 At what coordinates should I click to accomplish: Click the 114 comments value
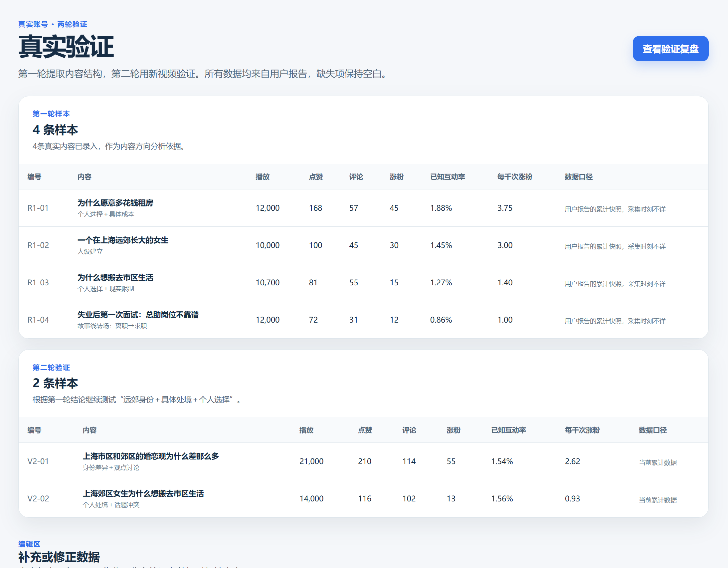tap(409, 461)
